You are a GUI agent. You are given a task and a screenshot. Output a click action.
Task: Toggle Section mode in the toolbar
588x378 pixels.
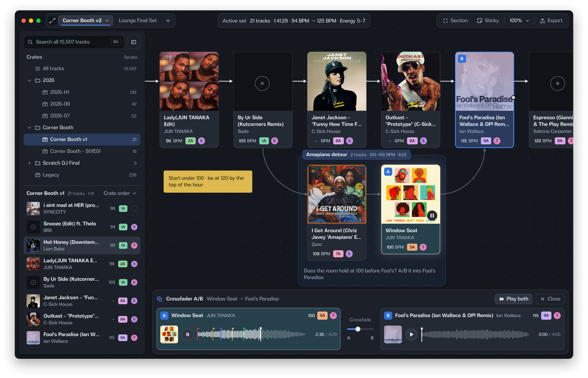coord(455,21)
